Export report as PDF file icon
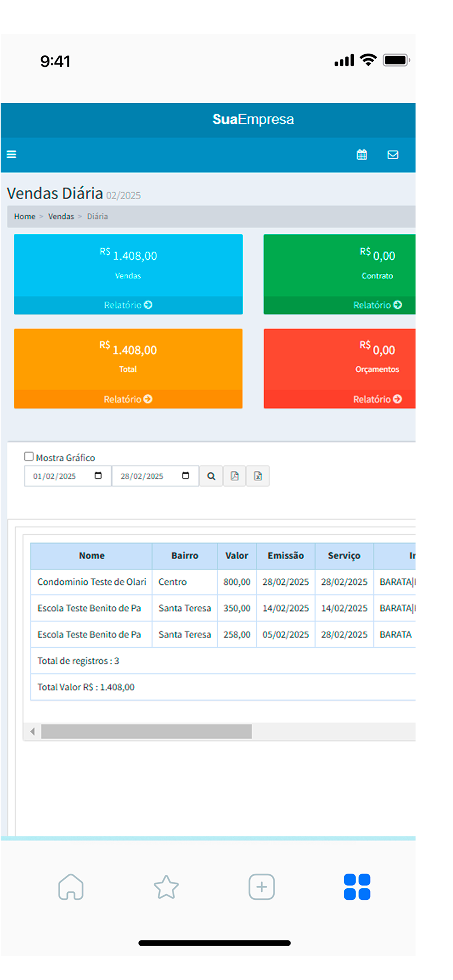The width and height of the screenshot is (453, 980). tap(234, 476)
